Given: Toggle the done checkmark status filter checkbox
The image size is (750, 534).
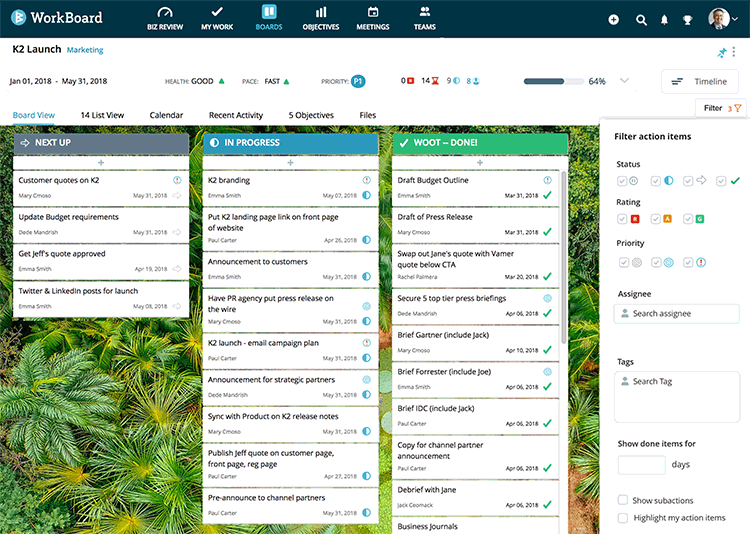Looking at the screenshot, I should tap(721, 181).
